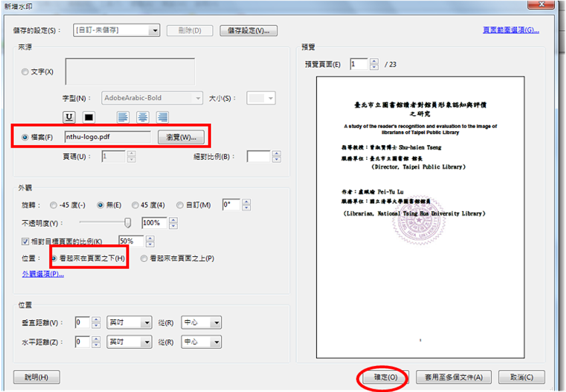Click the opacity slider handle
Screen dimensions: 566x392
pyautogui.click(x=128, y=223)
